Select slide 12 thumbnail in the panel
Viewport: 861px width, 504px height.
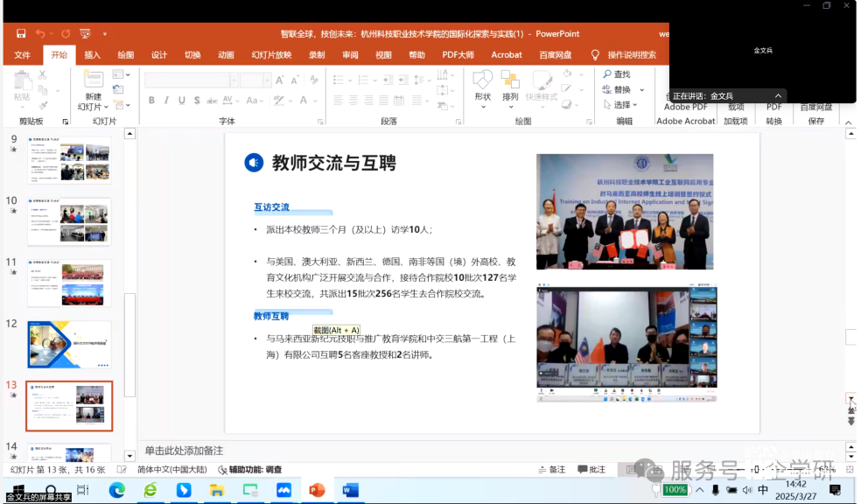(x=69, y=344)
